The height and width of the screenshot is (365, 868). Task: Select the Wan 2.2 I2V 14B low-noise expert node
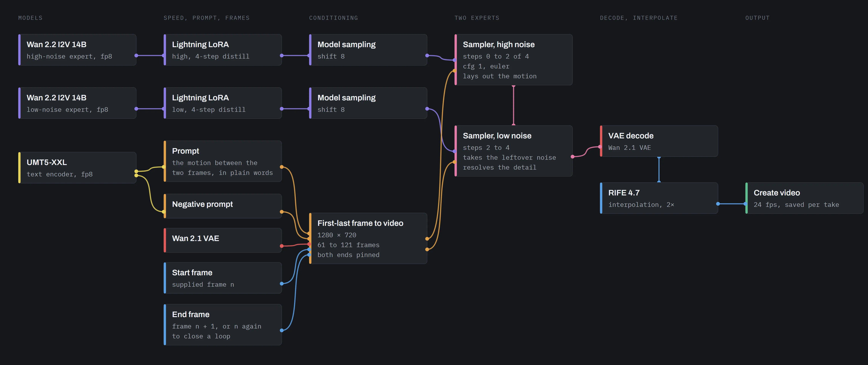click(x=77, y=103)
